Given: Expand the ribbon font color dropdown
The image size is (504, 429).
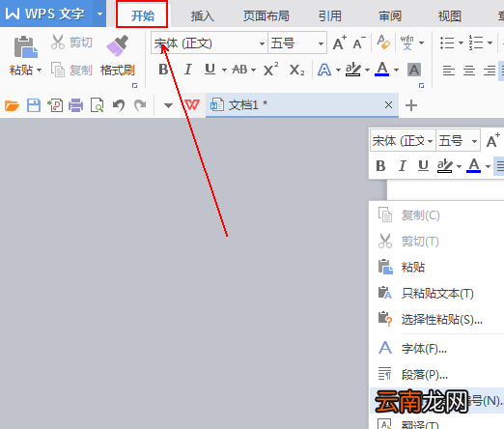Looking at the screenshot, I should (396, 70).
